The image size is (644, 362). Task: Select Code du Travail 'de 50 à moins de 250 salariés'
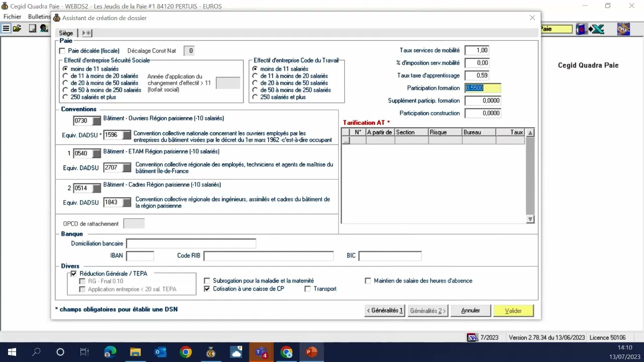tap(255, 90)
